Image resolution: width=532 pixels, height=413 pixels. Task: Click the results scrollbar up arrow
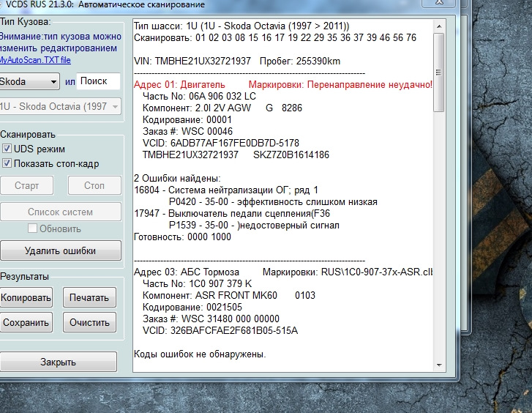pyautogui.click(x=439, y=26)
